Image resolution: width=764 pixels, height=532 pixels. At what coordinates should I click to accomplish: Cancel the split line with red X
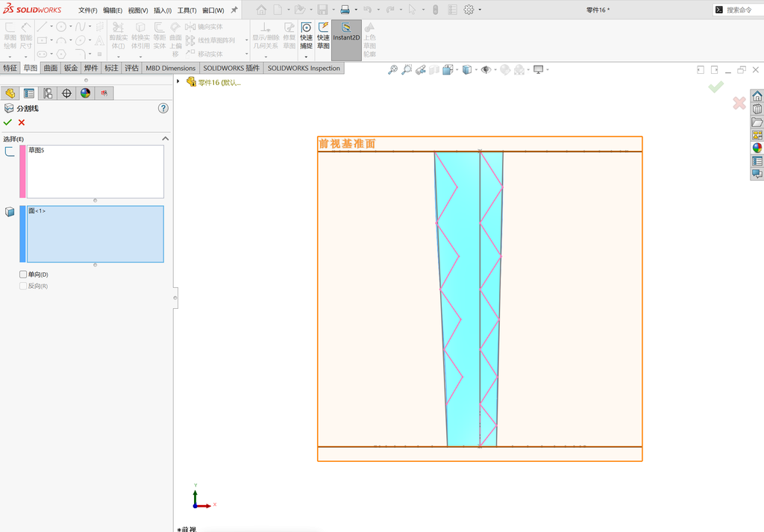(x=22, y=122)
